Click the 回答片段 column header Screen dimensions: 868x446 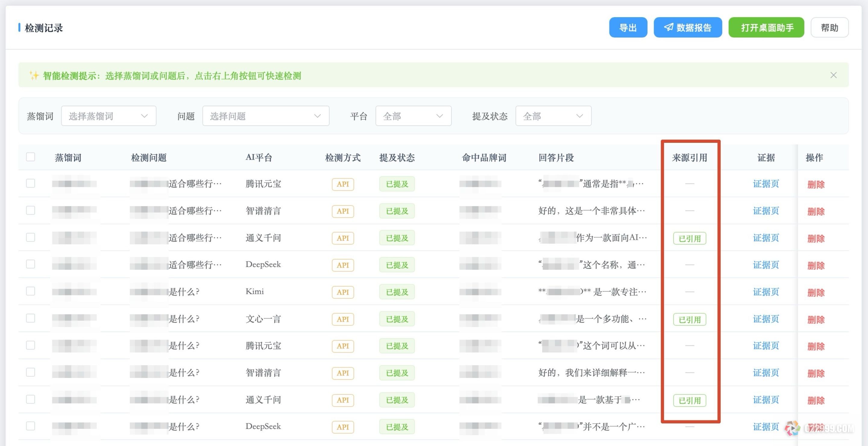coord(556,157)
